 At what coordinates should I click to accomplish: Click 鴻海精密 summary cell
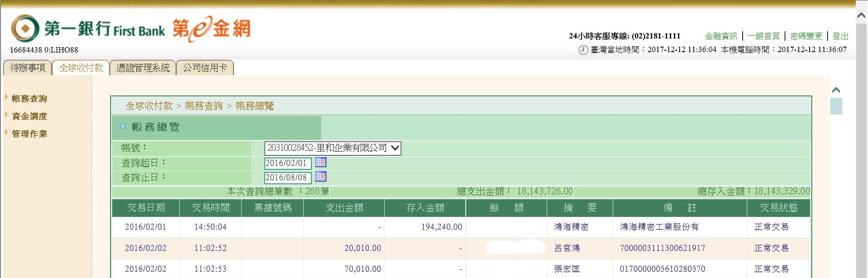tap(571, 227)
